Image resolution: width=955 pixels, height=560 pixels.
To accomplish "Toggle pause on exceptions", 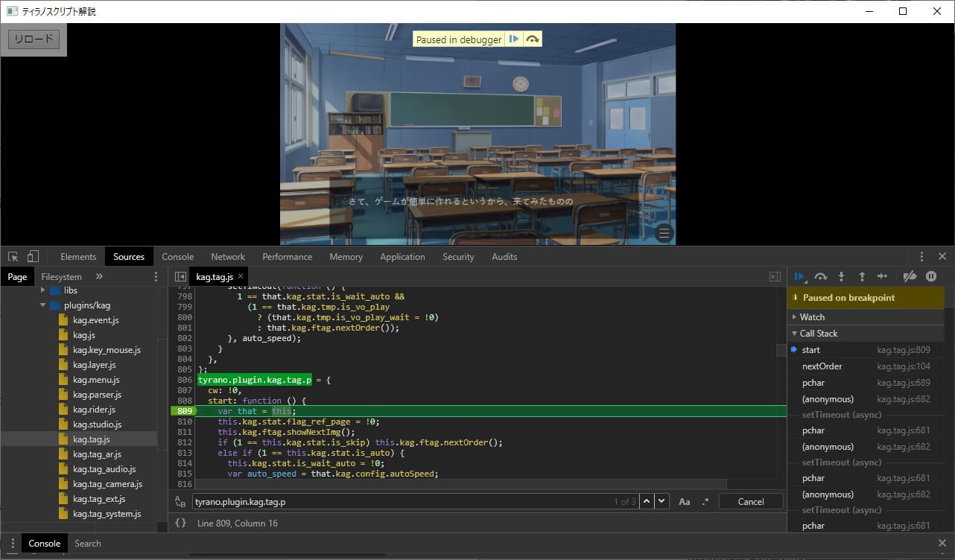I will click(x=930, y=276).
